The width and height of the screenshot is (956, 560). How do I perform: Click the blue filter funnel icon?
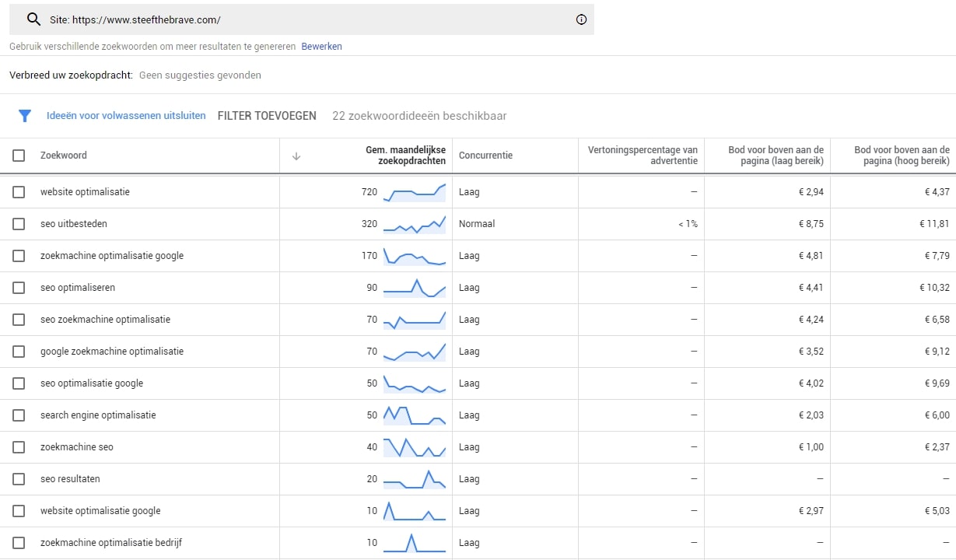25,116
